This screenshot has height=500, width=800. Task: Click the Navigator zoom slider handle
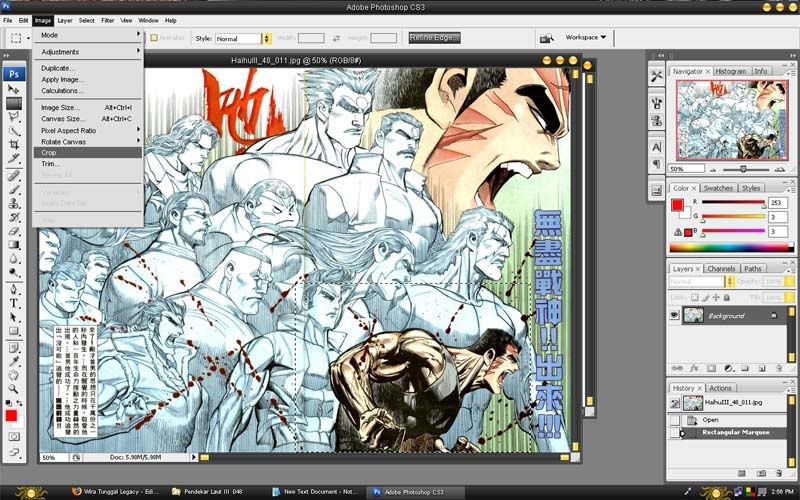[743, 169]
